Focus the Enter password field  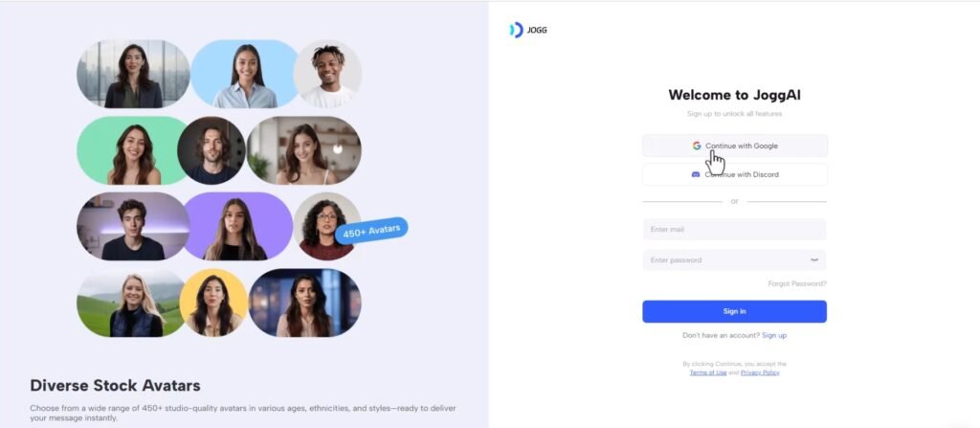point(734,259)
